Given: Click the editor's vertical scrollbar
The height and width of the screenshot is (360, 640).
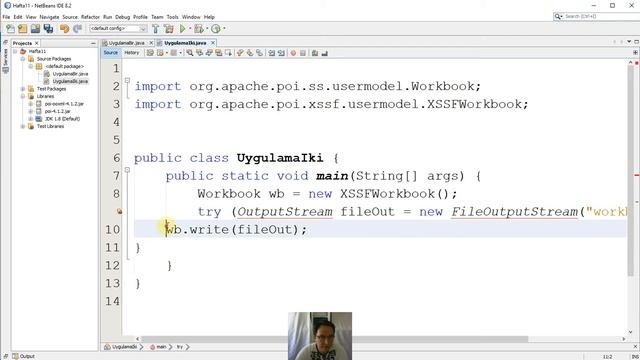Looking at the screenshot, I should 631,171.
